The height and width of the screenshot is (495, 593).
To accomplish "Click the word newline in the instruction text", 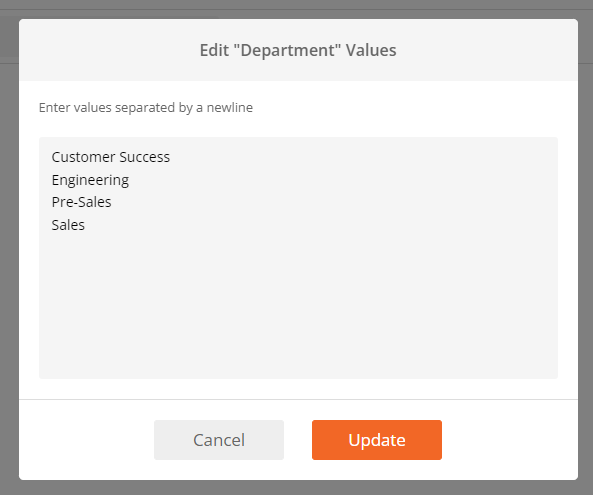I will coord(230,107).
